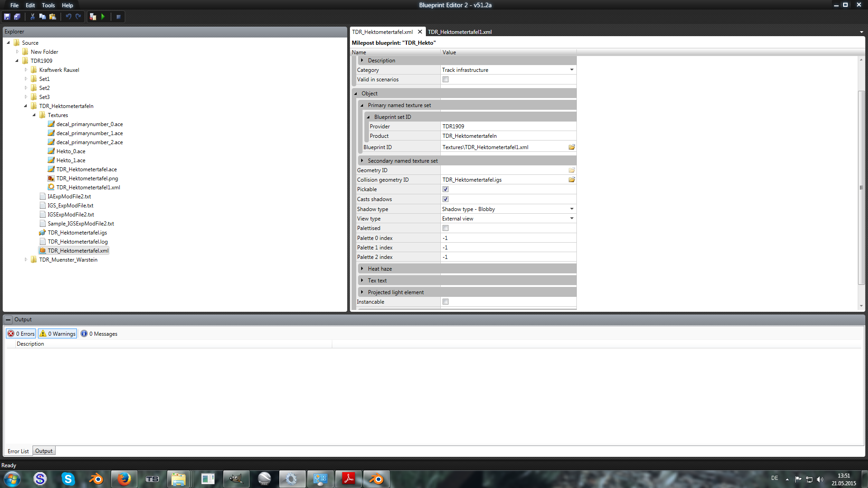Image resolution: width=868 pixels, height=488 pixels.
Task: Click the Paste clipboard icon
Action: pyautogui.click(x=52, y=17)
